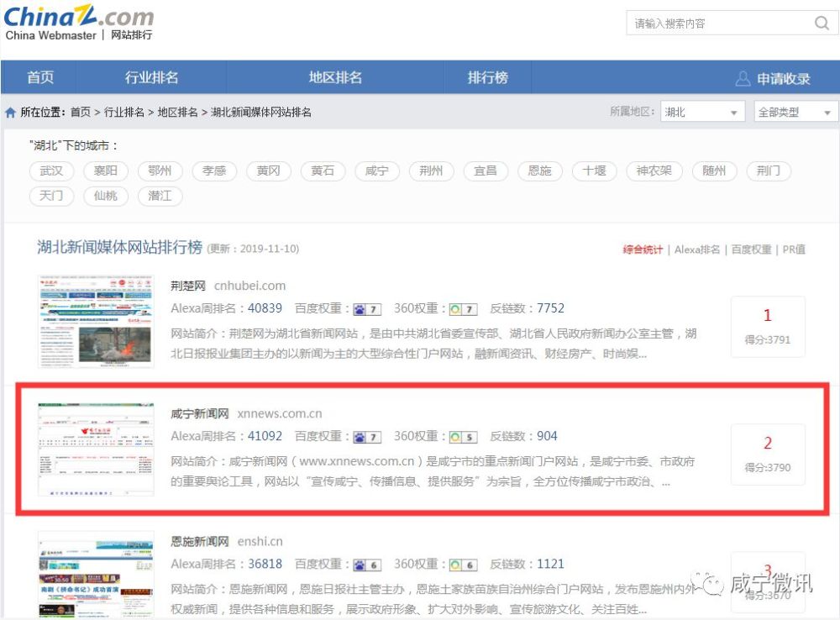Select the 襄阳 city tag

106,171
